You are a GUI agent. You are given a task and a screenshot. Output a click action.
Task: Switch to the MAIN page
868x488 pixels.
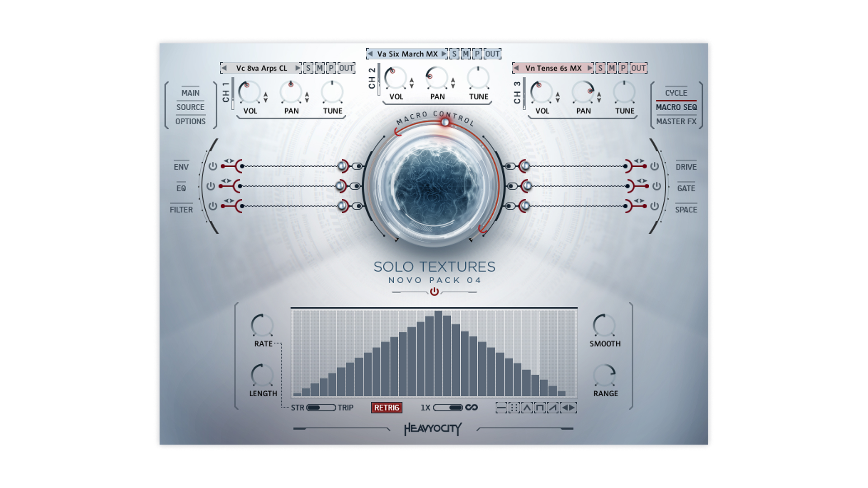190,93
